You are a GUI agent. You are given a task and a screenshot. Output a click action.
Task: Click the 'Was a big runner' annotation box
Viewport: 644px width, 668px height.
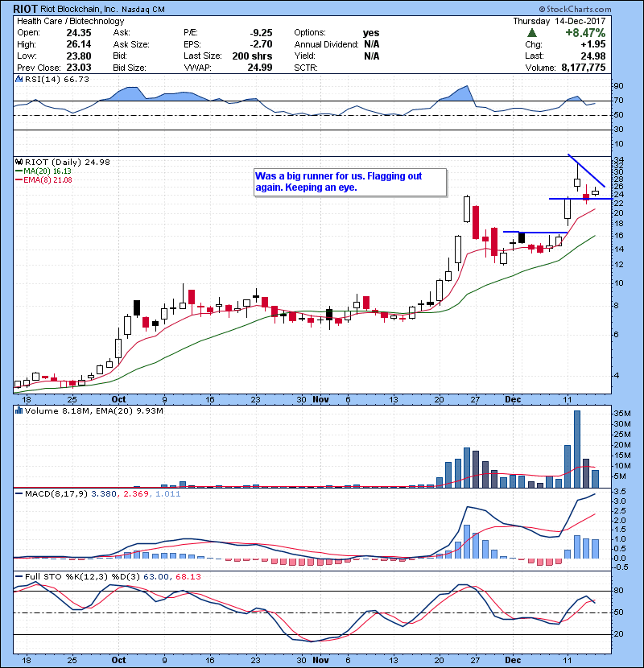click(x=350, y=183)
